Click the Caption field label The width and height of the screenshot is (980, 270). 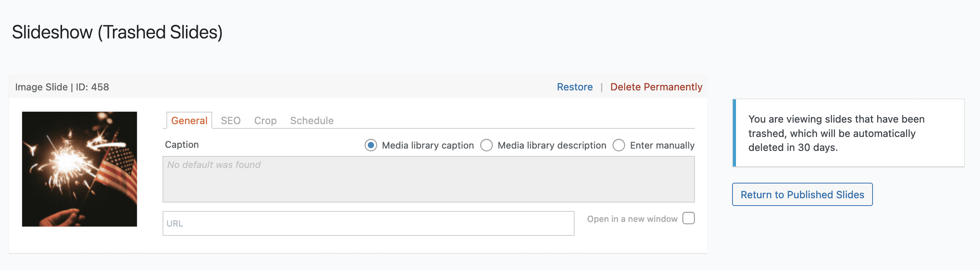[x=182, y=145]
